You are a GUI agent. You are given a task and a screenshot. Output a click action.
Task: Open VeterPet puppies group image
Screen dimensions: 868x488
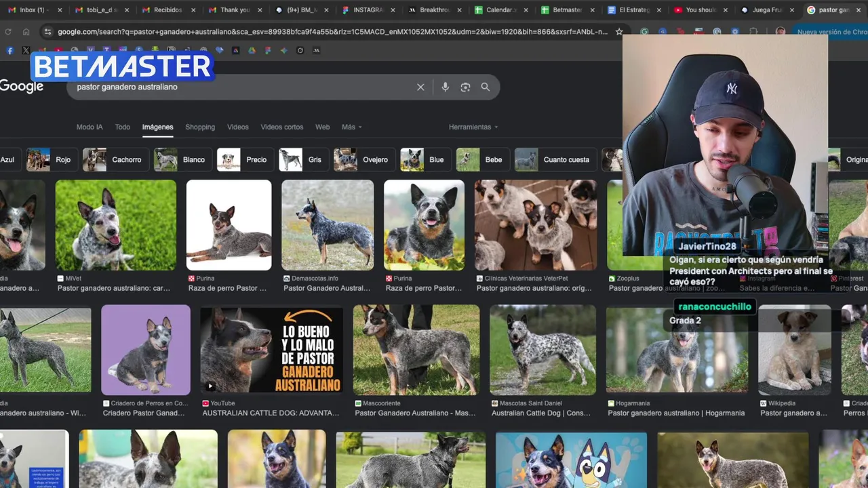(x=536, y=225)
